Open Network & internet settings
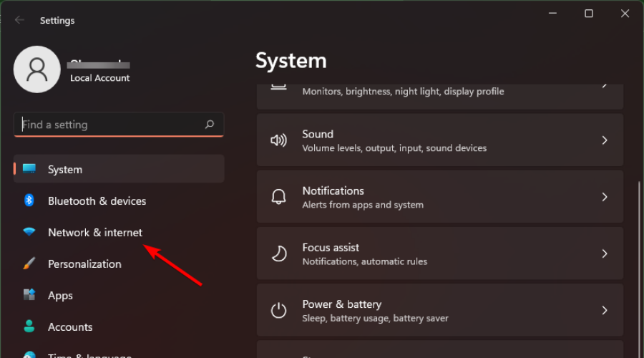The width and height of the screenshot is (644, 358). [x=95, y=232]
